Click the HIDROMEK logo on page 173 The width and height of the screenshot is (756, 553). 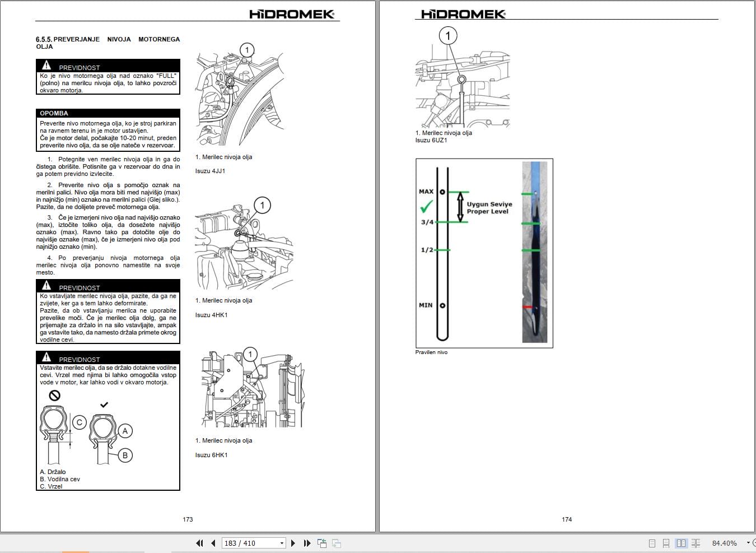tap(292, 14)
